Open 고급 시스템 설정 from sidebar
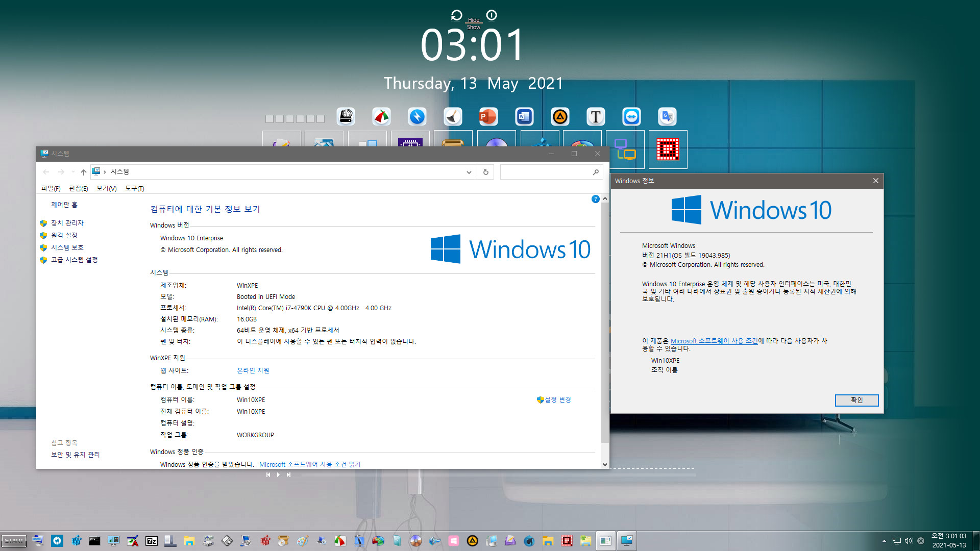 tap(74, 260)
